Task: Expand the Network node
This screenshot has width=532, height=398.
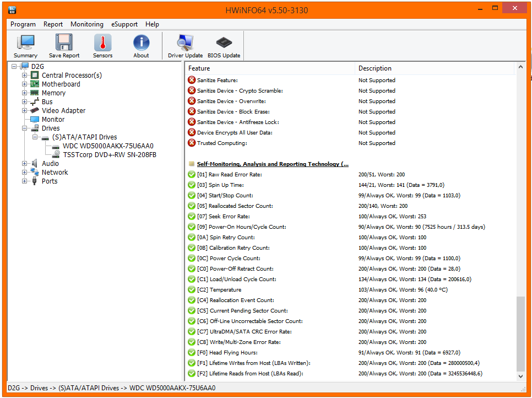Action: (24, 172)
